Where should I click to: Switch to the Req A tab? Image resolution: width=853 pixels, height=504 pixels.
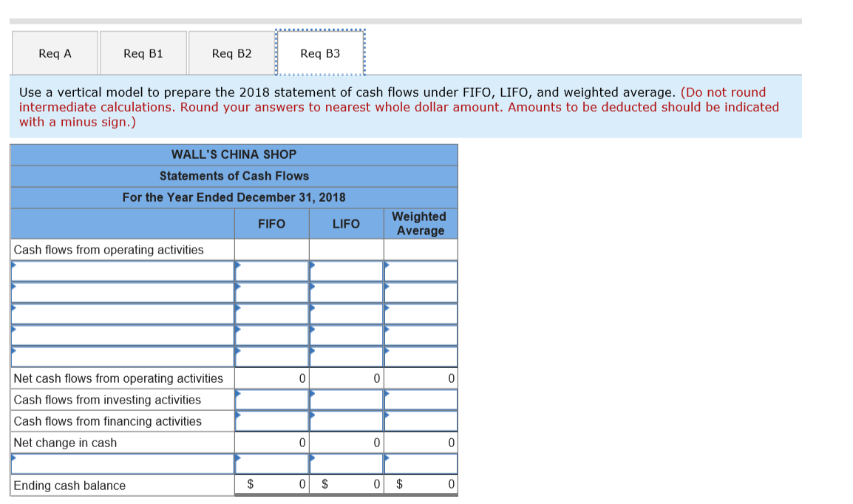(55, 53)
